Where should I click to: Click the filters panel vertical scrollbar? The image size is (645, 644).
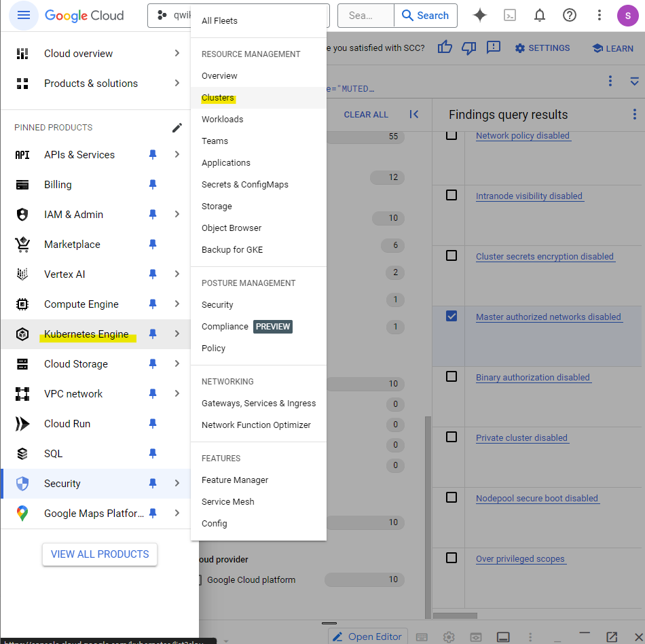click(x=428, y=517)
